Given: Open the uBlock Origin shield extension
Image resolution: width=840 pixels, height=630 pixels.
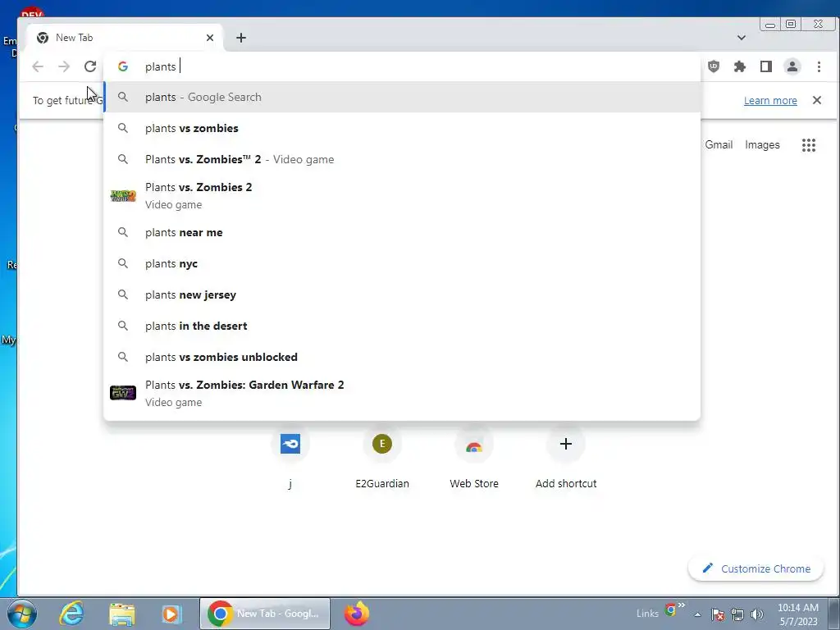Looking at the screenshot, I should coord(714,66).
